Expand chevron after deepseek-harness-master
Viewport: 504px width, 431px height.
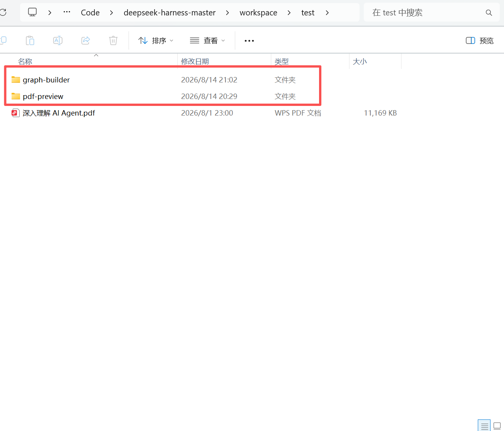click(x=227, y=13)
